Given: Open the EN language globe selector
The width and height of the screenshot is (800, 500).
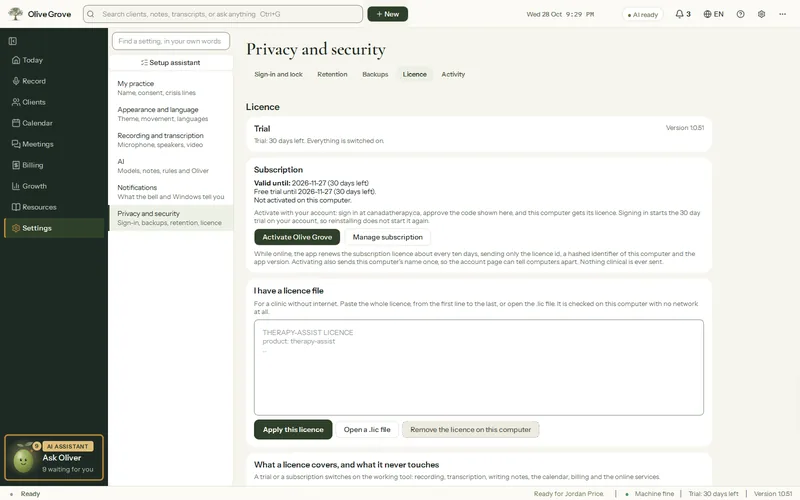Looking at the screenshot, I should coord(713,14).
